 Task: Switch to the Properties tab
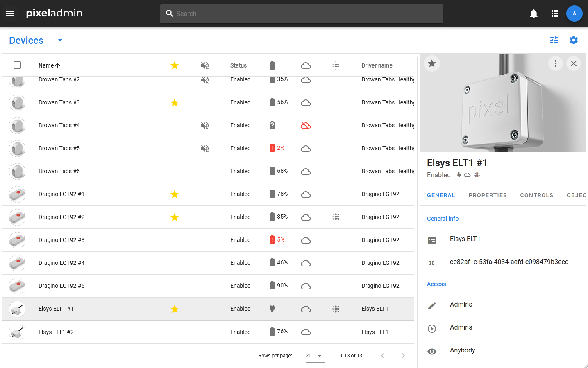tap(488, 195)
